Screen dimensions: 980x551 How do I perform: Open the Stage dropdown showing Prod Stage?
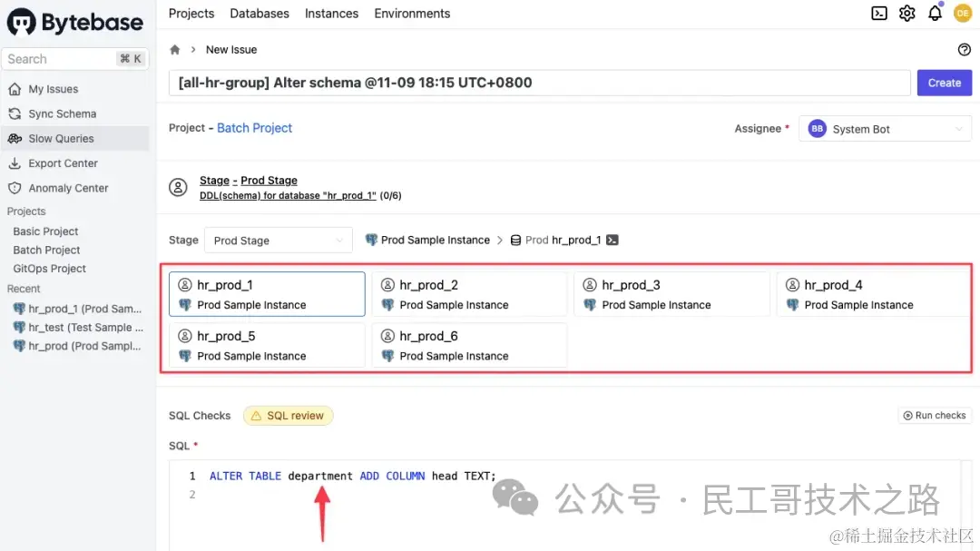click(x=279, y=241)
